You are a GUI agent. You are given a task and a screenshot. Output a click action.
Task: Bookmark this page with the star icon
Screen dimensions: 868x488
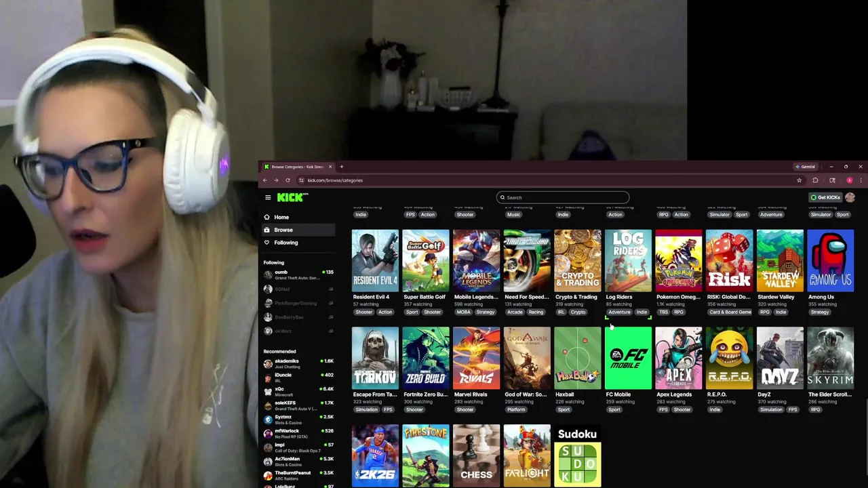tap(799, 180)
